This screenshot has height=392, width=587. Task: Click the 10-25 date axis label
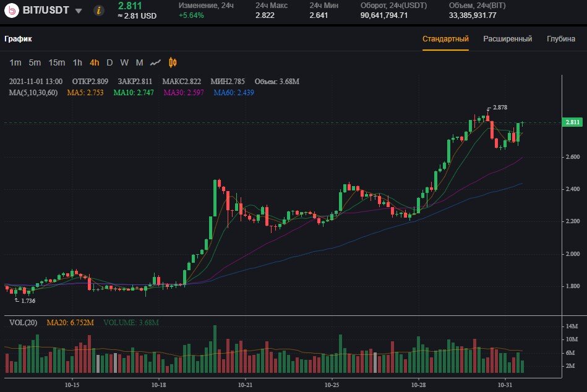pos(332,385)
